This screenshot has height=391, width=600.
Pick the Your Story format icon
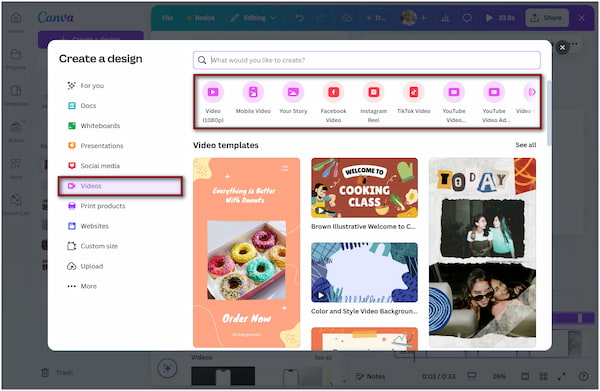pos(293,92)
